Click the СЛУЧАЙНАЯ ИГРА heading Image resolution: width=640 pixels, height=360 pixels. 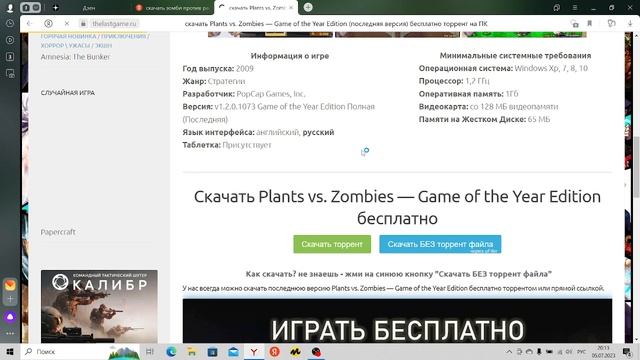point(68,93)
